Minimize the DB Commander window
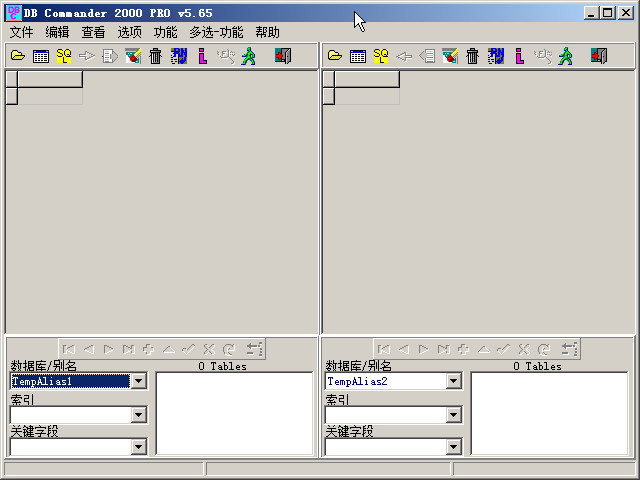 [x=591, y=13]
